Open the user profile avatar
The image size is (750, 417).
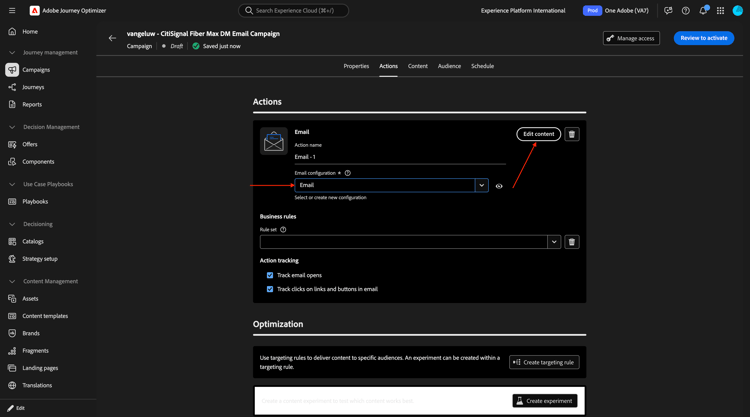(x=738, y=11)
